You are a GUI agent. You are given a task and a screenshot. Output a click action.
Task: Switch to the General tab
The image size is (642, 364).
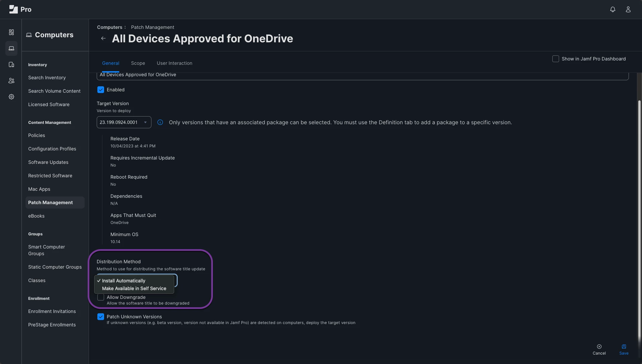click(x=110, y=63)
